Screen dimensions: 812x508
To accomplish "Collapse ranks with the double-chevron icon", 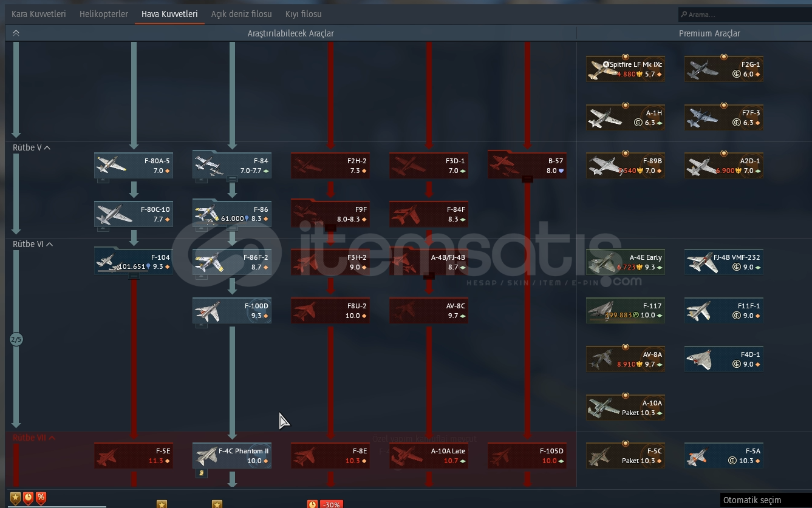I will click(16, 33).
